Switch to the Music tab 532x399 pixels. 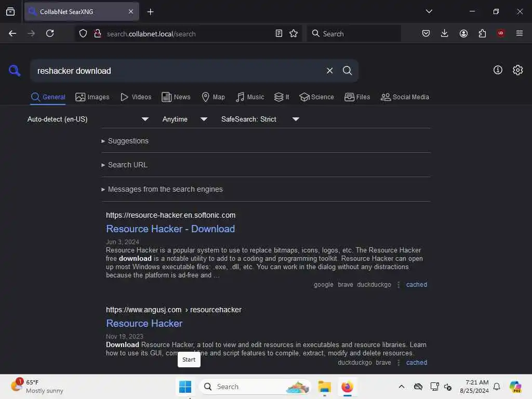pyautogui.click(x=250, y=97)
